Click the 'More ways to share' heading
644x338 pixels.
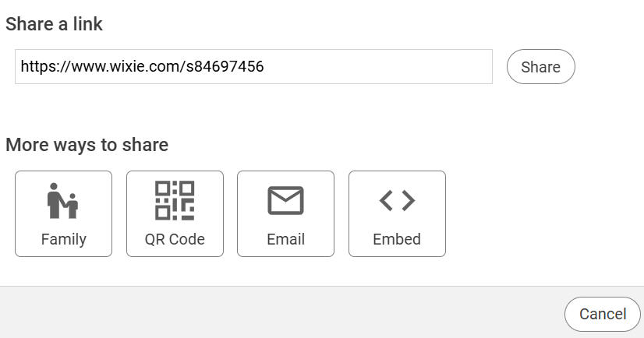87,145
